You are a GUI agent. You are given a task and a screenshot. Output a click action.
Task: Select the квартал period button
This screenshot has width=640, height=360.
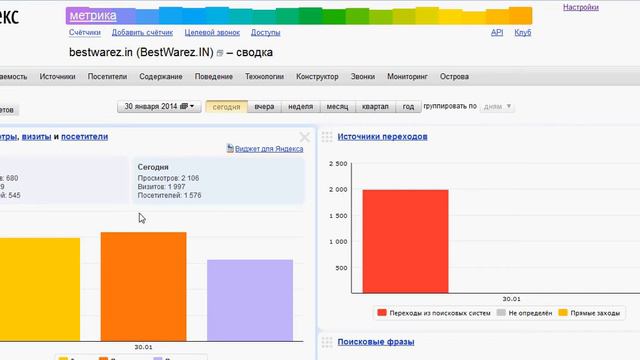(375, 107)
